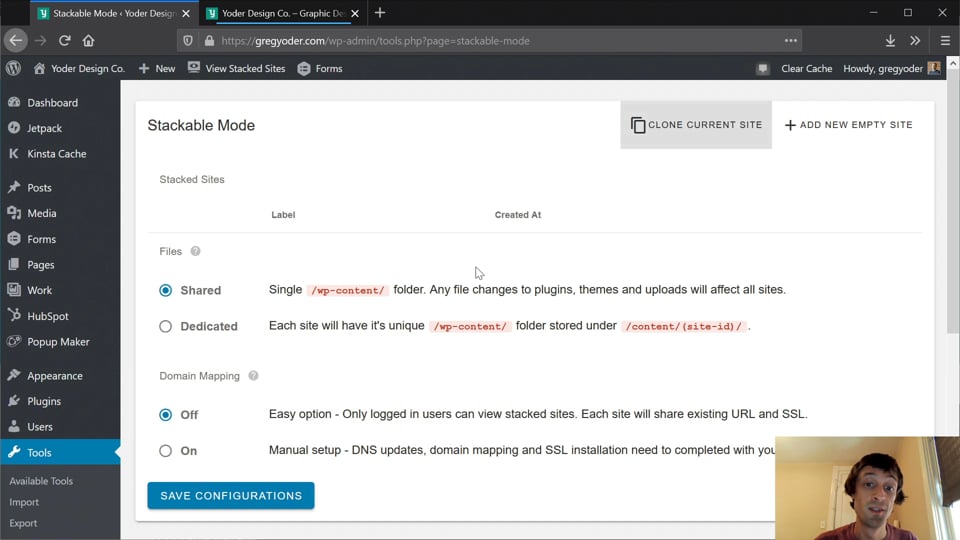The width and height of the screenshot is (960, 540).
Task: Open Forms in the admin bar
Action: click(320, 69)
